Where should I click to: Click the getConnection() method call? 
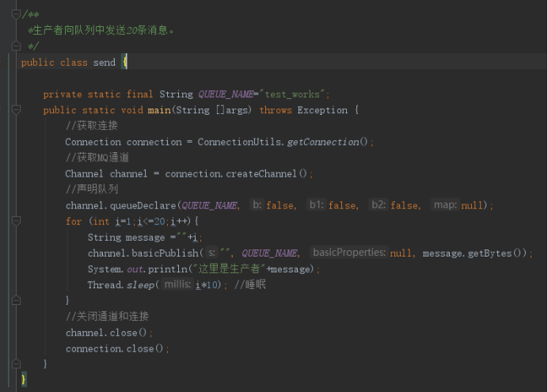(x=327, y=142)
